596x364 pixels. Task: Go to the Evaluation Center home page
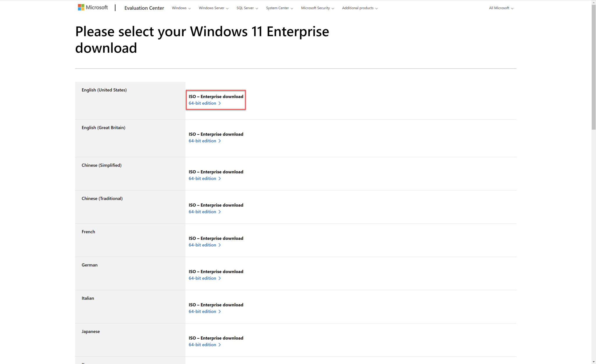click(144, 8)
